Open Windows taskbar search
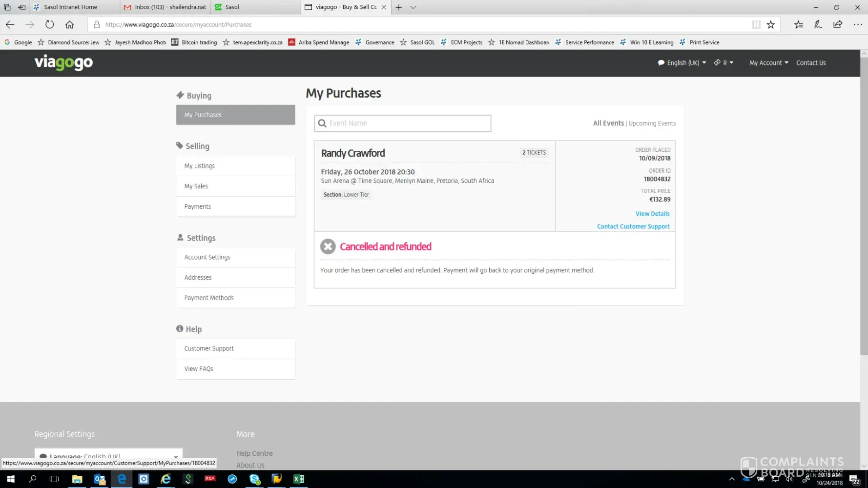The image size is (868, 488). [33, 479]
